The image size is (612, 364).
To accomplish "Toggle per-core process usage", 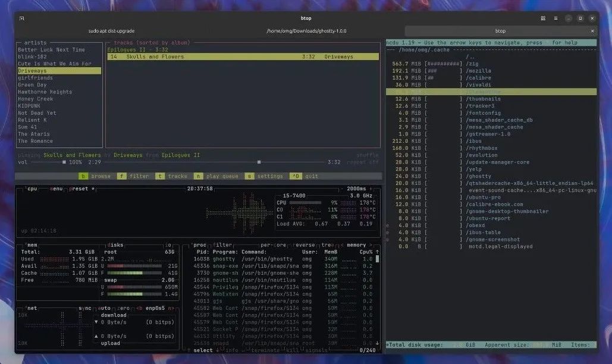I will pyautogui.click(x=273, y=245).
